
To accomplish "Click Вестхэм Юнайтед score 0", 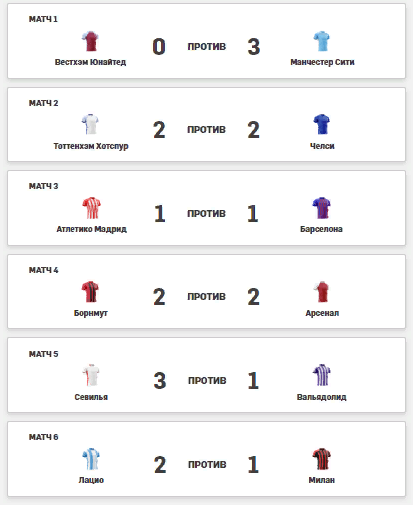I will click(159, 47).
